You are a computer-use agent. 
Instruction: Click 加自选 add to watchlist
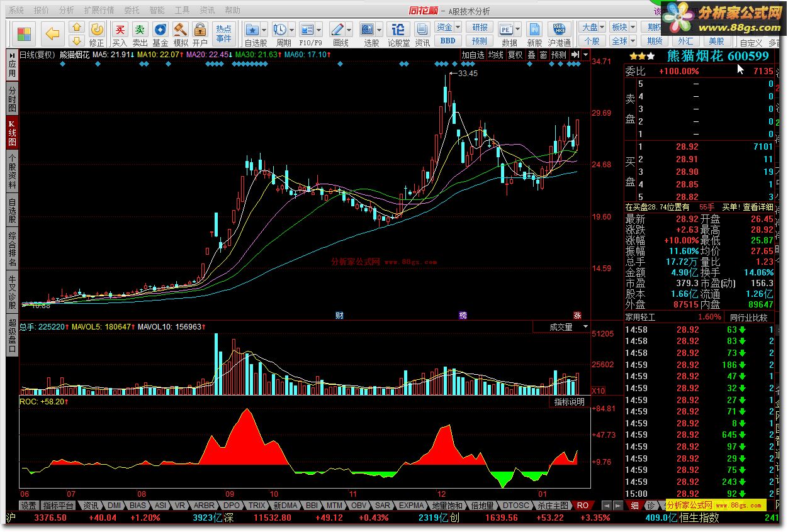tap(473, 55)
